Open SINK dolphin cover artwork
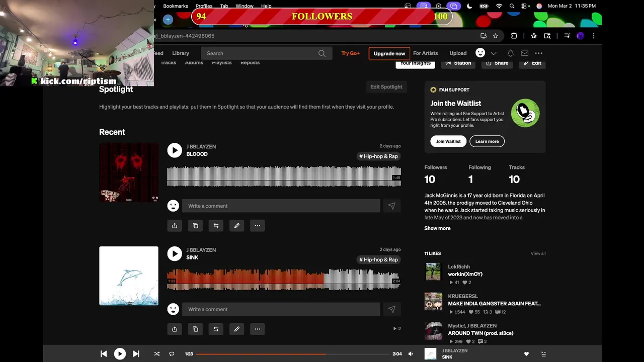Screen dimensions: 644x362 [x=129, y=276]
